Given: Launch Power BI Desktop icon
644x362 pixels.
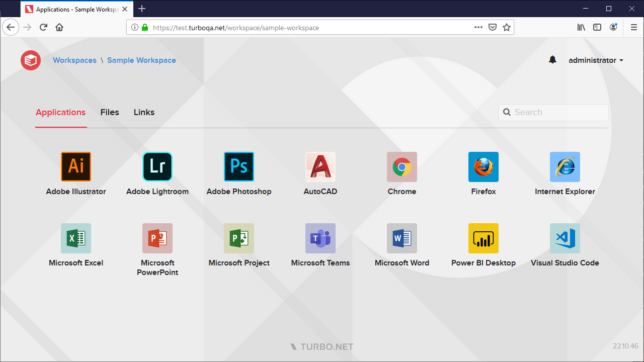Looking at the screenshot, I should 484,238.
